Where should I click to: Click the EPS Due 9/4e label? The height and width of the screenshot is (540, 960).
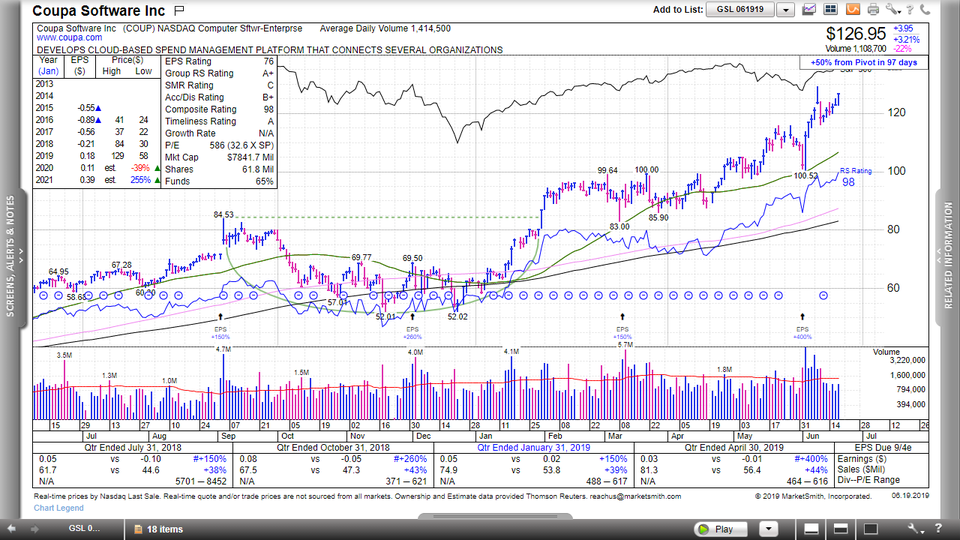click(882, 448)
